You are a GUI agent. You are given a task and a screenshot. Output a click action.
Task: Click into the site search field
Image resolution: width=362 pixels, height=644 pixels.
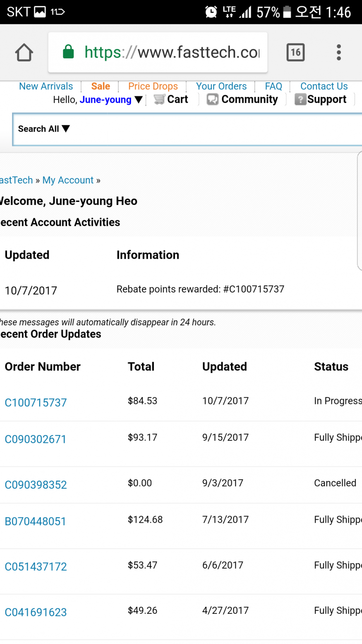coord(215,129)
